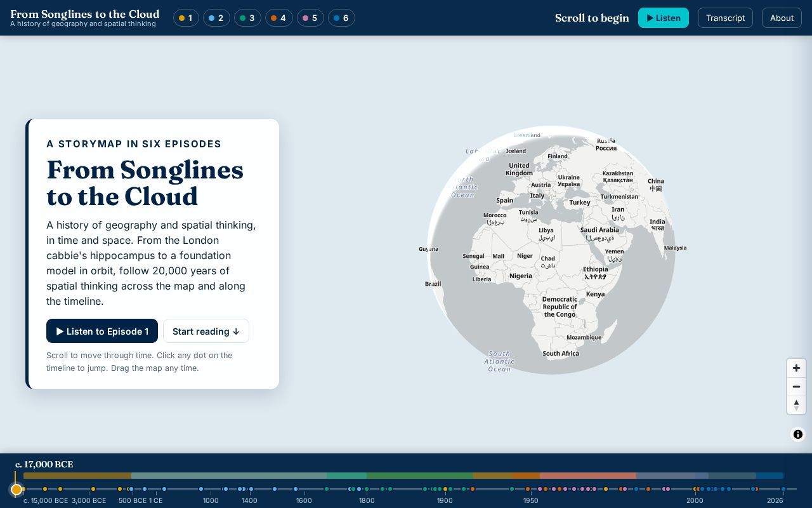
Task: Click South Africa on the globe
Action: point(561,354)
